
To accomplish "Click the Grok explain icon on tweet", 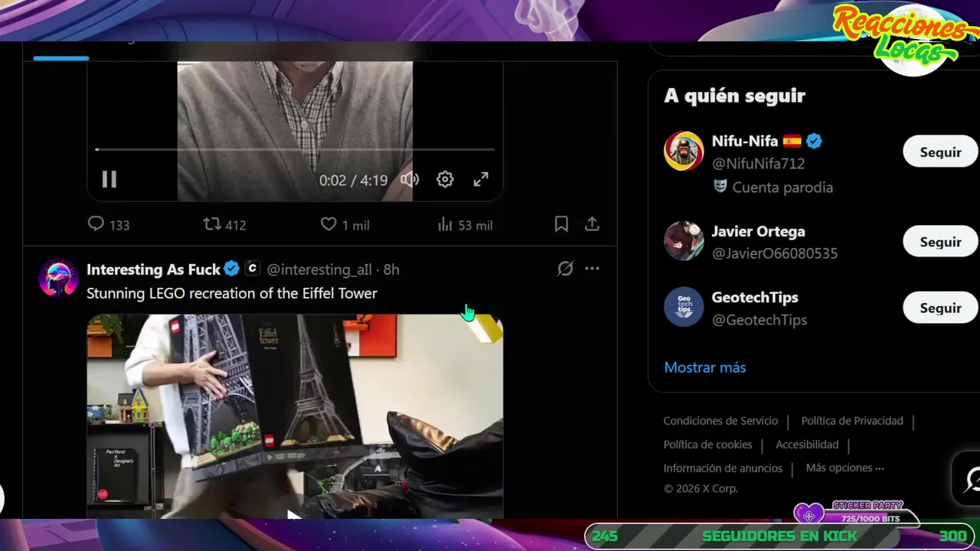I will [565, 269].
